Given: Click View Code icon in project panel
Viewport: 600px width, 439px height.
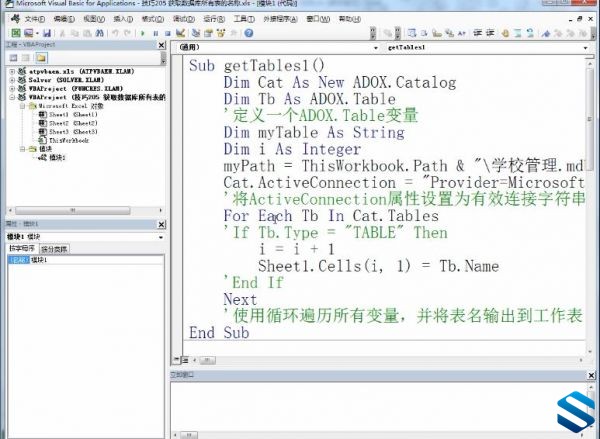Looking at the screenshot, I should pos(13,58).
